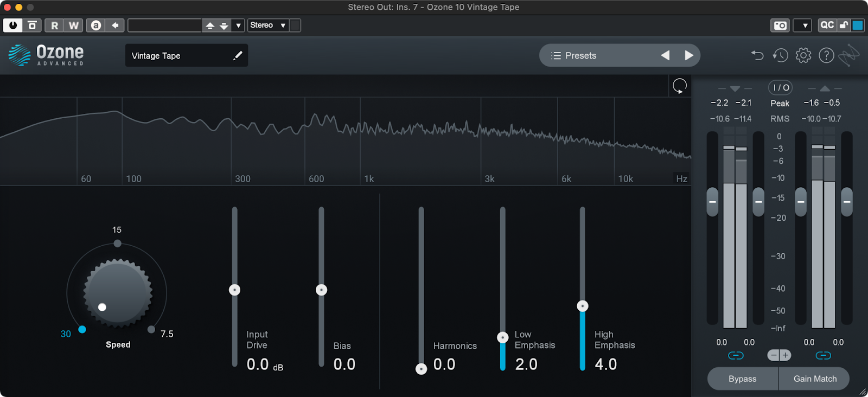Go to next preset arrow

(689, 55)
